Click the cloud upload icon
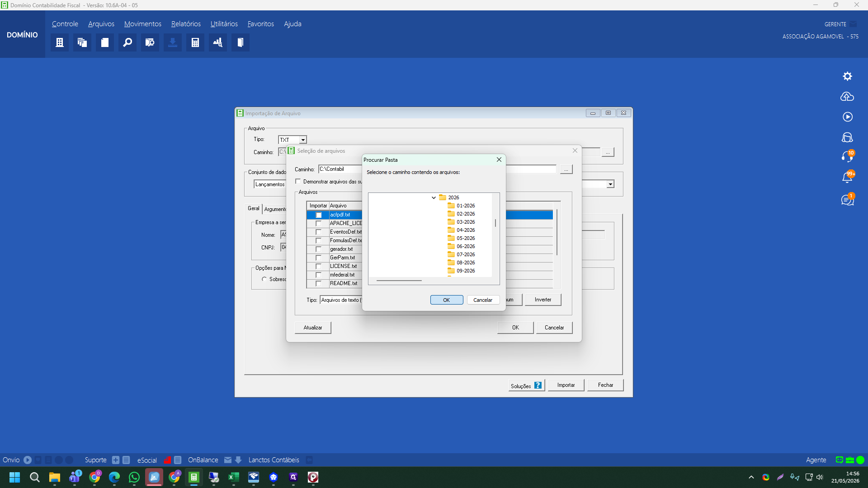Screen dimensions: 868x488 click(847, 97)
